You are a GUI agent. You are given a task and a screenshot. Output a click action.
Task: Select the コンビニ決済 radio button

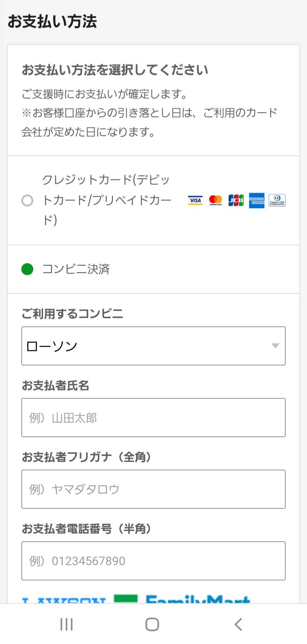coord(27,269)
